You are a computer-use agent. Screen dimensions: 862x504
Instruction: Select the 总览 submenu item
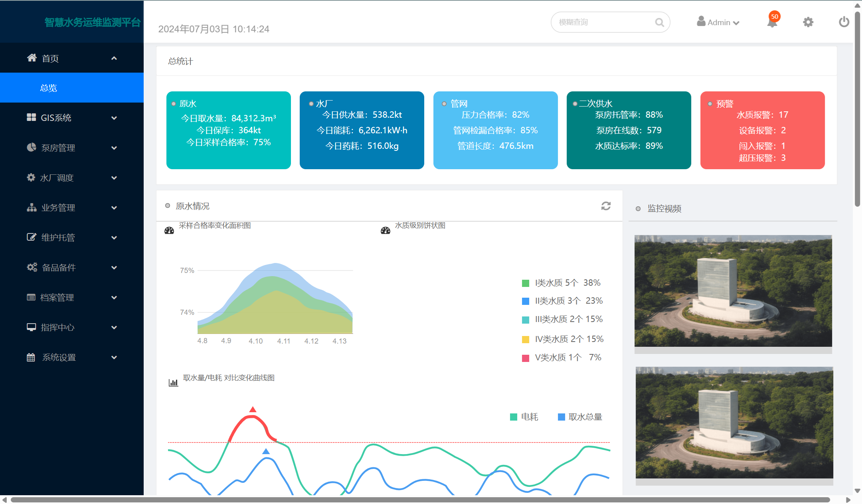click(49, 88)
